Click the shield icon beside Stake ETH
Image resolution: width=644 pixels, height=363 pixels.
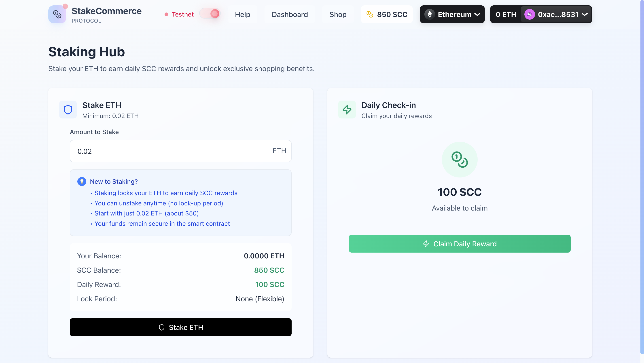point(68,110)
